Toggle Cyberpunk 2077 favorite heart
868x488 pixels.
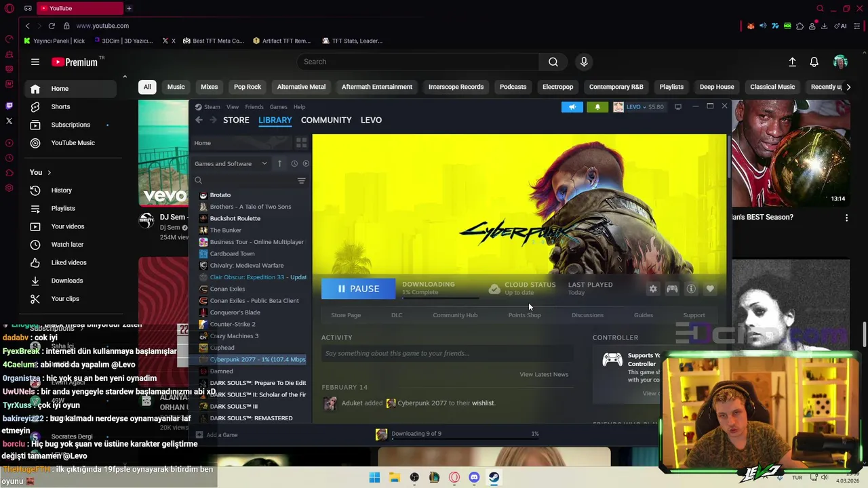tap(710, 289)
